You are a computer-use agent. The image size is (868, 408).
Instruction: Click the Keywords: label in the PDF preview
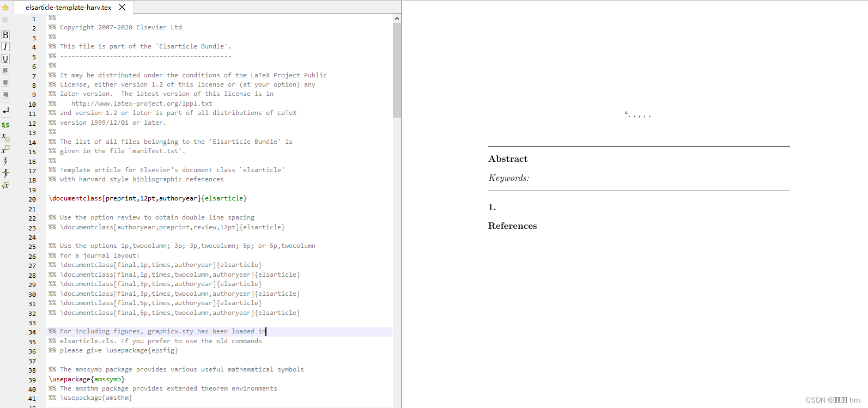tap(509, 178)
